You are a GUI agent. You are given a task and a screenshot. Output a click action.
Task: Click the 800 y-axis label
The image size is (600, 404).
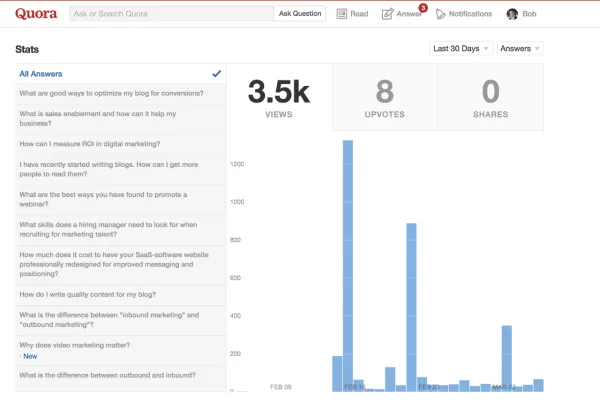235,240
